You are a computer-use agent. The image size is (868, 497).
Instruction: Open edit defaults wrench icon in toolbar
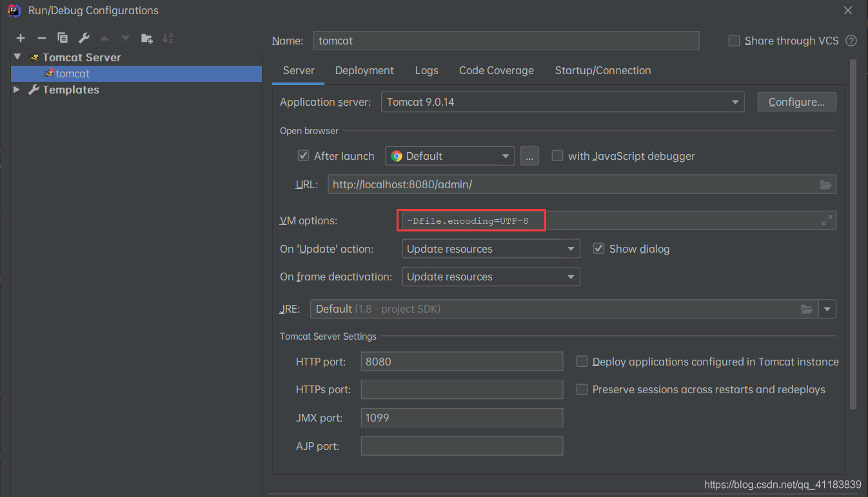tap(84, 38)
